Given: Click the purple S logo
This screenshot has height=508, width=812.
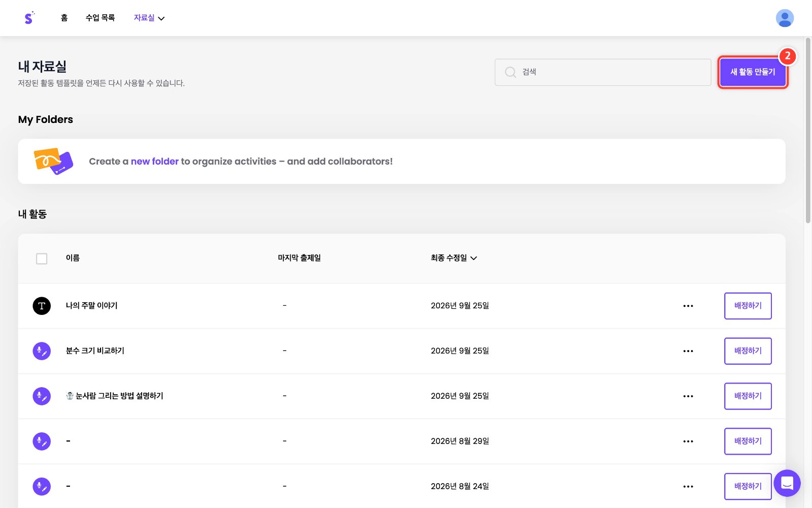Looking at the screenshot, I should click(x=29, y=18).
